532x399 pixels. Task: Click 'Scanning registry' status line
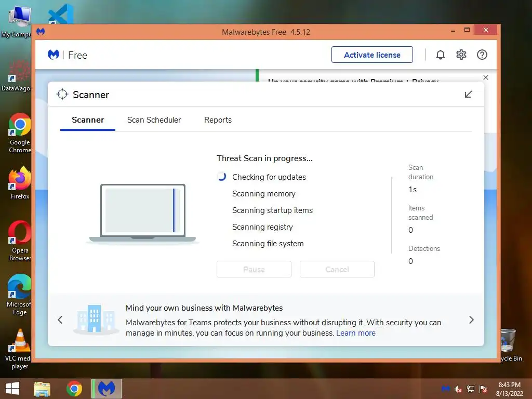(262, 227)
